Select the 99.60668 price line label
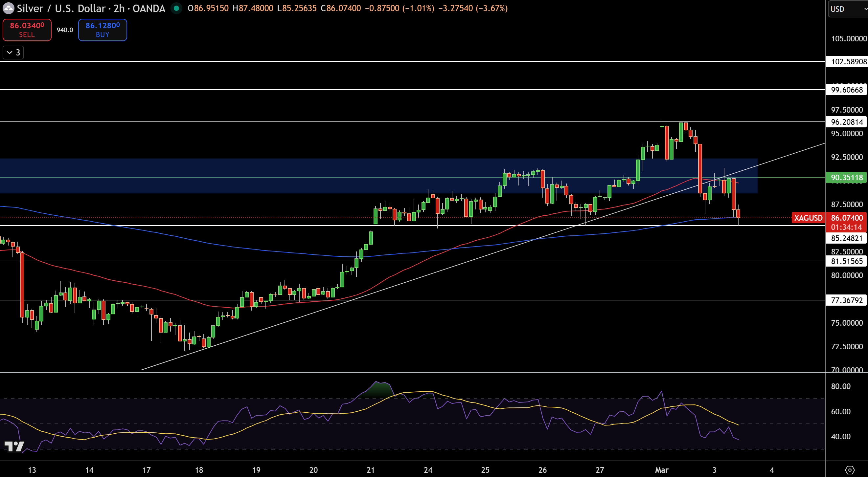Viewport: 868px width, 477px height. pyautogui.click(x=846, y=90)
